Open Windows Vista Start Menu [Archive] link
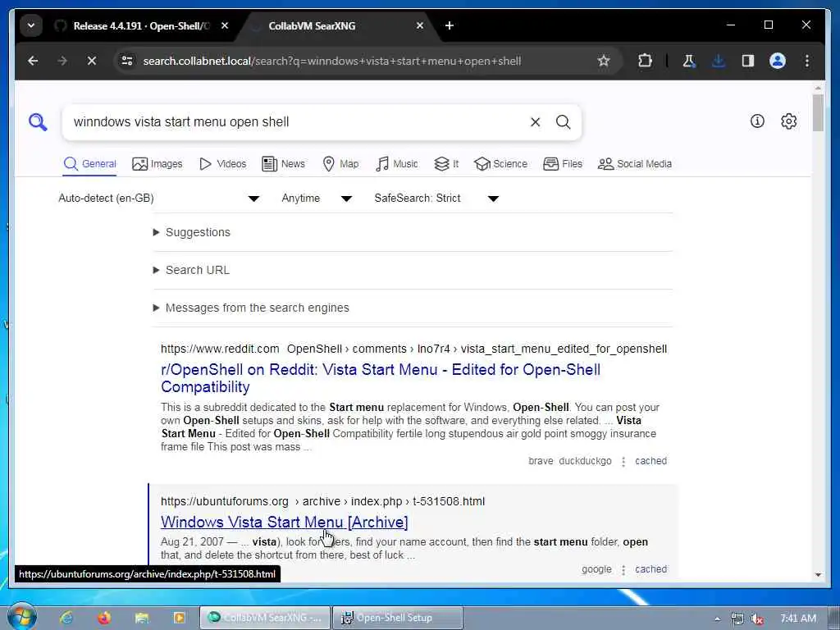 click(285, 523)
